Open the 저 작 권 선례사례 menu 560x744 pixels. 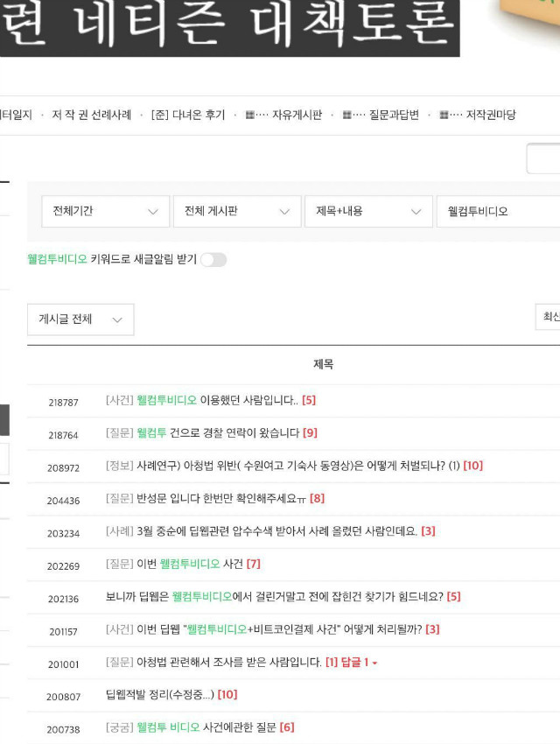click(92, 115)
